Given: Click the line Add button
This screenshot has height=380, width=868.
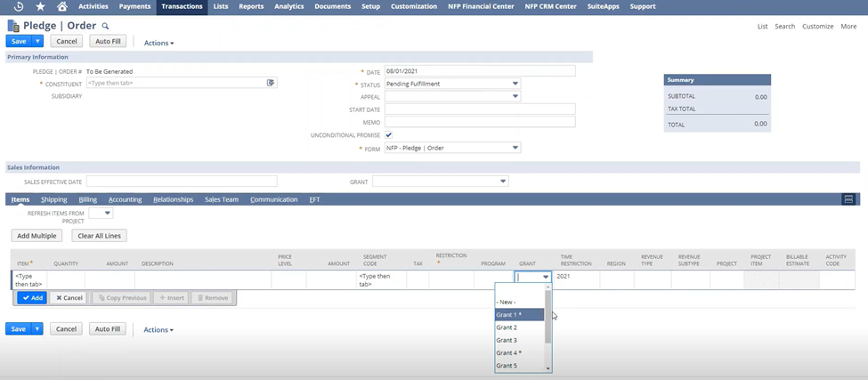Looking at the screenshot, I should pos(32,297).
